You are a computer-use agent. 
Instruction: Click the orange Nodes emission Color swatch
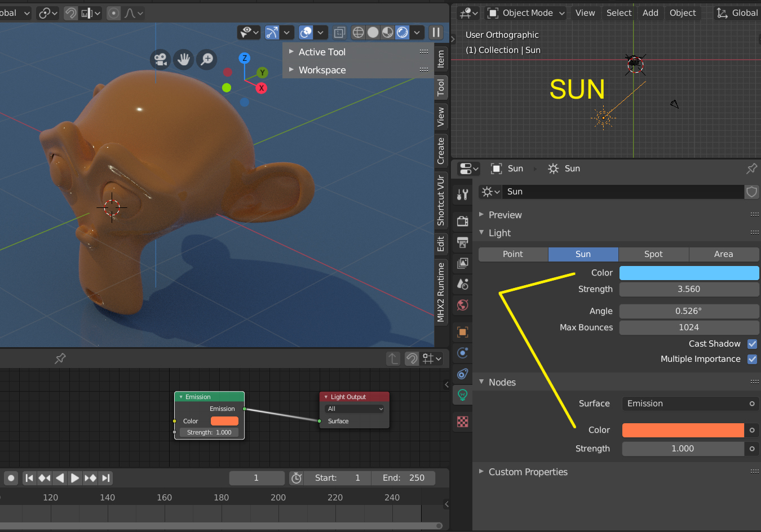click(x=683, y=430)
